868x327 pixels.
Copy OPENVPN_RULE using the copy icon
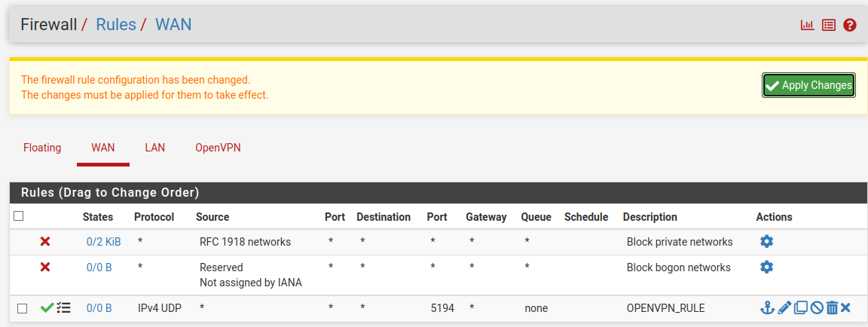(800, 307)
